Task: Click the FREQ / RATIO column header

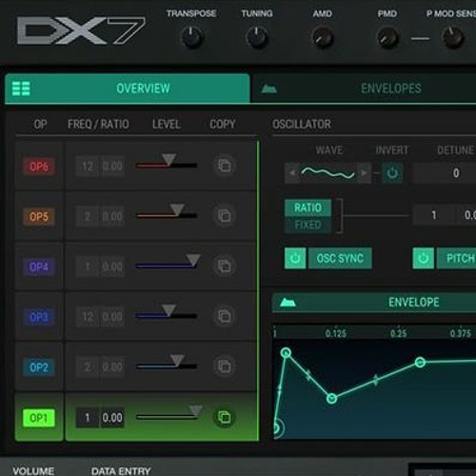Action: [x=98, y=124]
